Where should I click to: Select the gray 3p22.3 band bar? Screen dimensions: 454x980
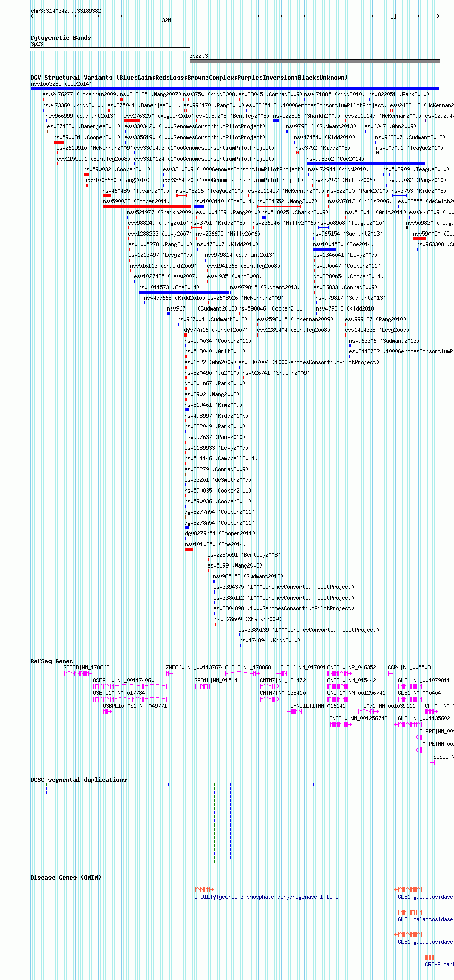pos(314,61)
